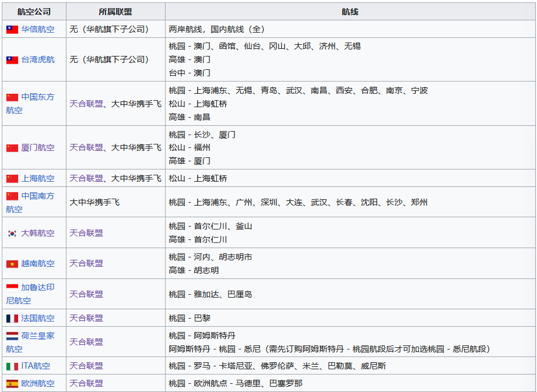Click 松山 - 上海虹桥 in 上海航空 row
The image size is (537, 392).
tap(198, 178)
